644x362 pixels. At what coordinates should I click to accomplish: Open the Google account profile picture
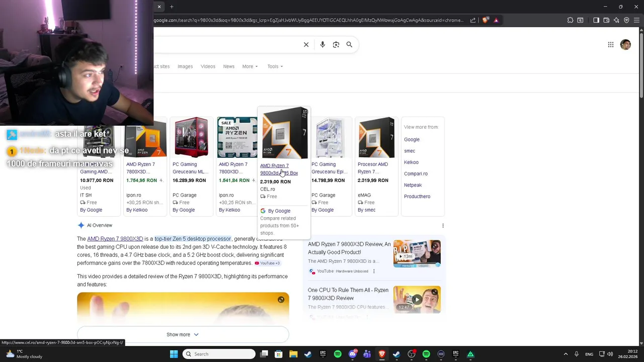625,45
